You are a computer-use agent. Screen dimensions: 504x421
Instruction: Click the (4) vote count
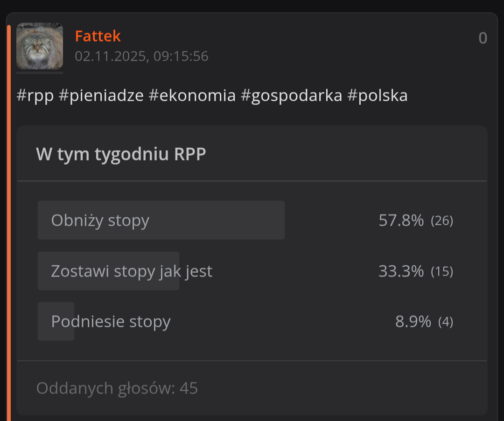pos(445,321)
